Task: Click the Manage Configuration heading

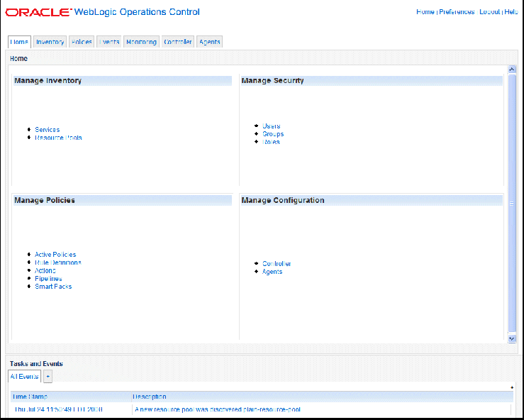Action: point(283,200)
